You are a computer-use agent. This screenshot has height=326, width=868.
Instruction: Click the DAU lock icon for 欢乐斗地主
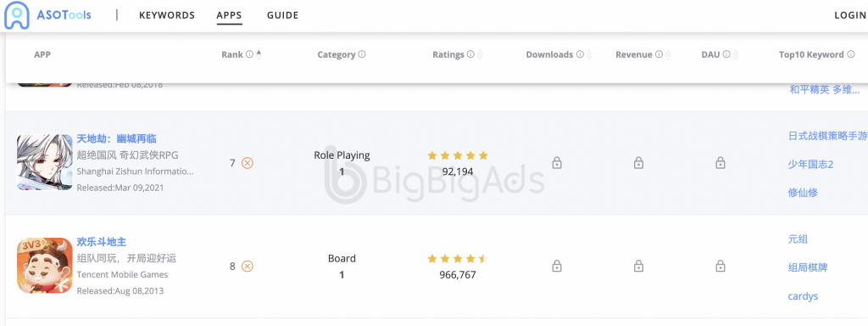(721, 266)
